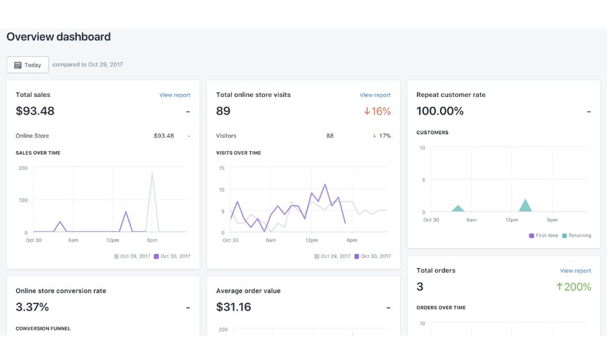607x364 pixels.
Task: Select the larger teal triangle in Customers chart
Action: click(x=525, y=206)
